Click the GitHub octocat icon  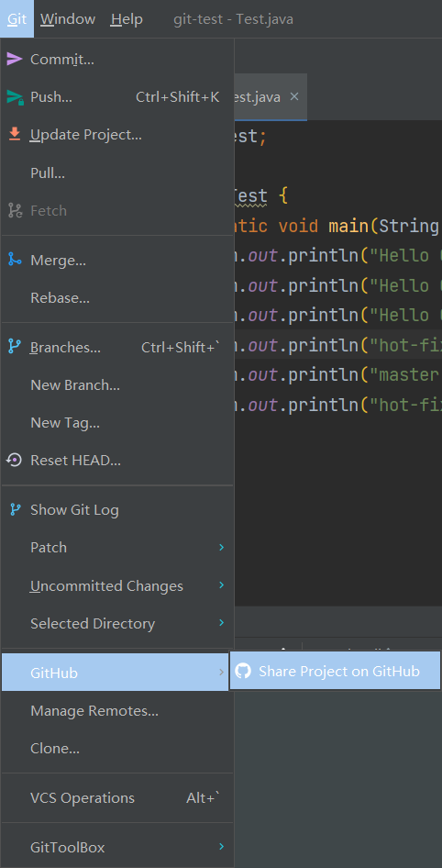coord(243,672)
